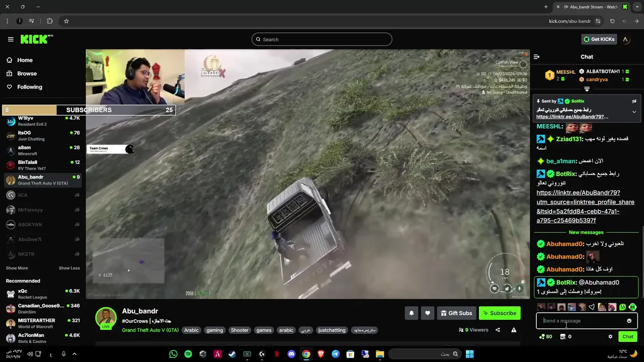Viewport: 644px width, 362px height.
Task: Click the KICK logo
Action: pyautogui.click(x=36, y=39)
